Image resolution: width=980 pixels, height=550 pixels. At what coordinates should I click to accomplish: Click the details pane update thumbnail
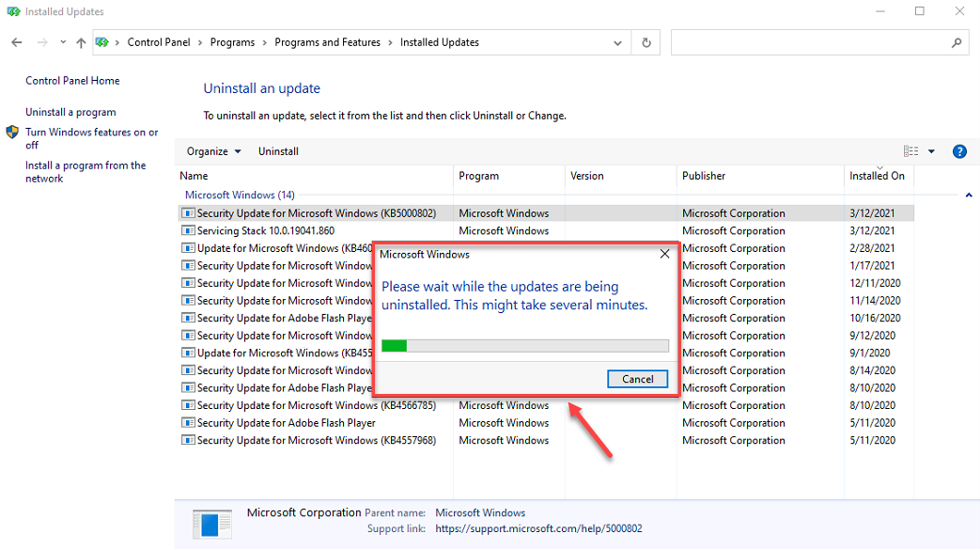(212, 524)
